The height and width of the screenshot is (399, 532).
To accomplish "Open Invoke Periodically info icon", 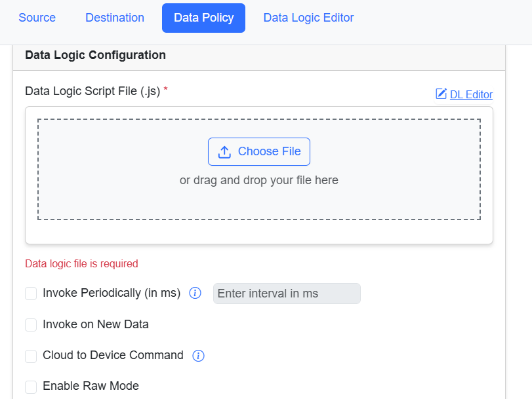I will coord(195,293).
